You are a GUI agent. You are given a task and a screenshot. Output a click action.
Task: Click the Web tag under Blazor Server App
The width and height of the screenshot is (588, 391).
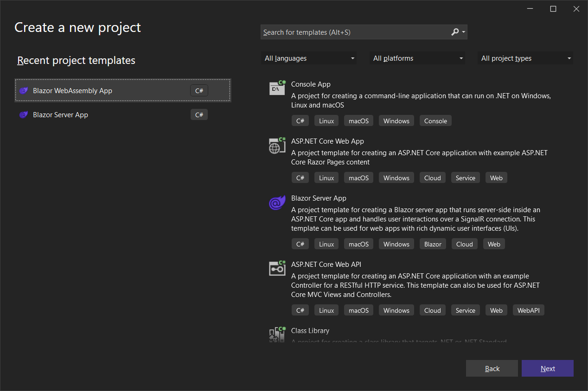(494, 244)
